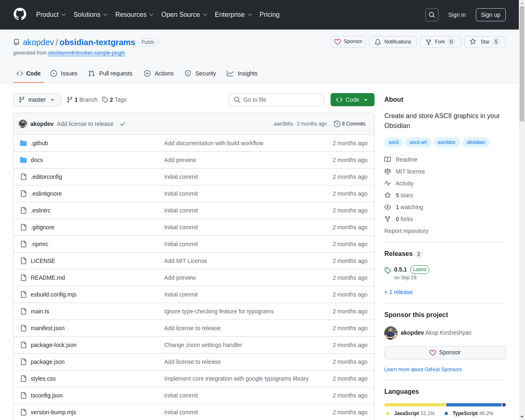
Task: Expand the Solutions menu
Action: tap(91, 15)
